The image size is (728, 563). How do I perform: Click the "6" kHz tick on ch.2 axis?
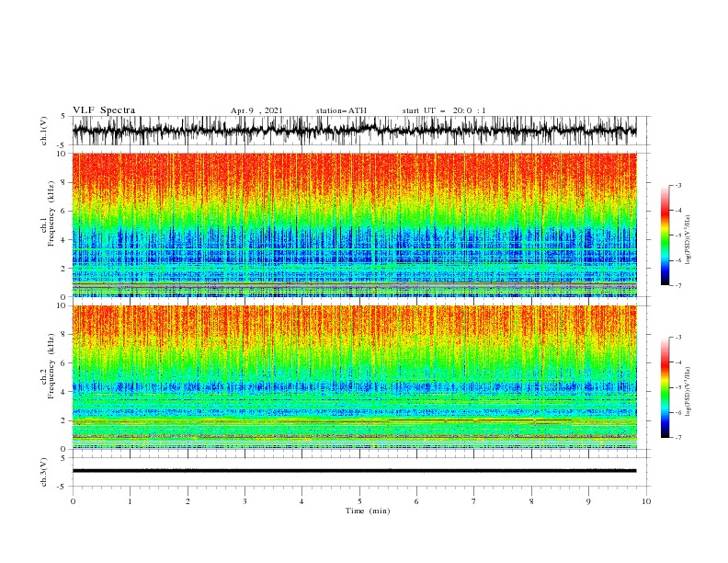click(x=64, y=363)
